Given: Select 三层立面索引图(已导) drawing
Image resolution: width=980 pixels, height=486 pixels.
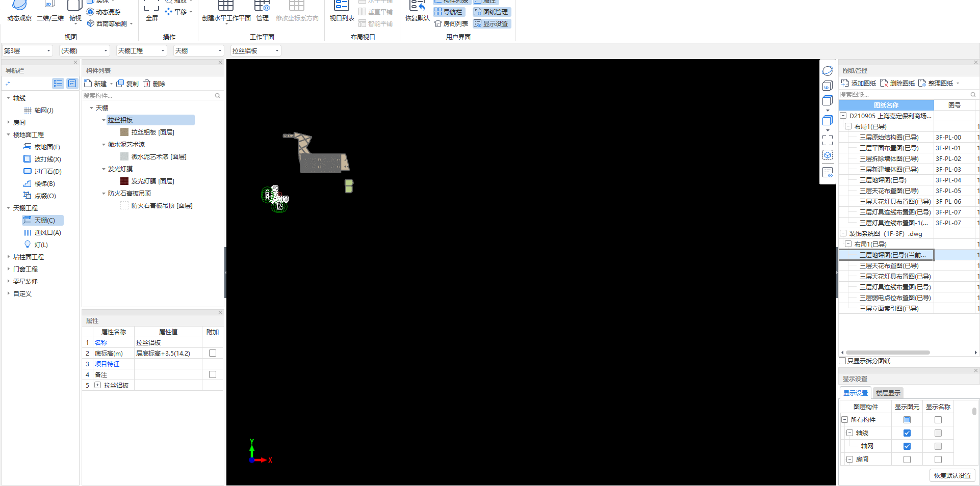Looking at the screenshot, I should point(889,308).
